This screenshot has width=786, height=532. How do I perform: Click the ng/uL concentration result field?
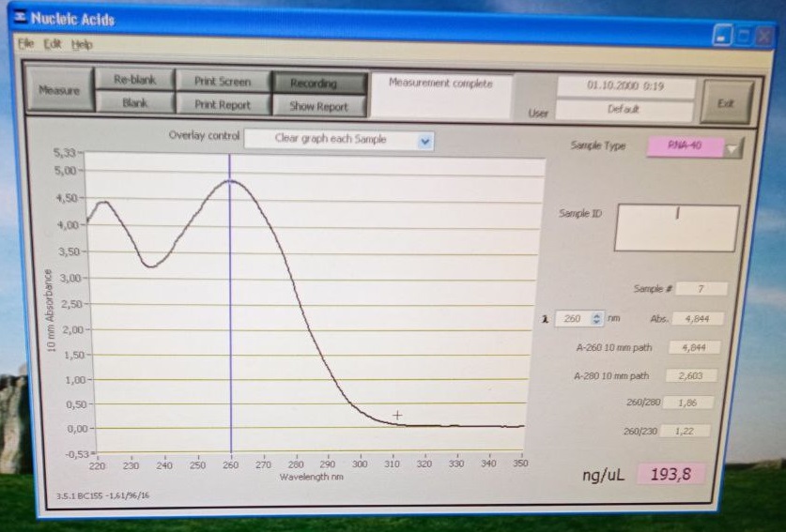click(x=670, y=474)
